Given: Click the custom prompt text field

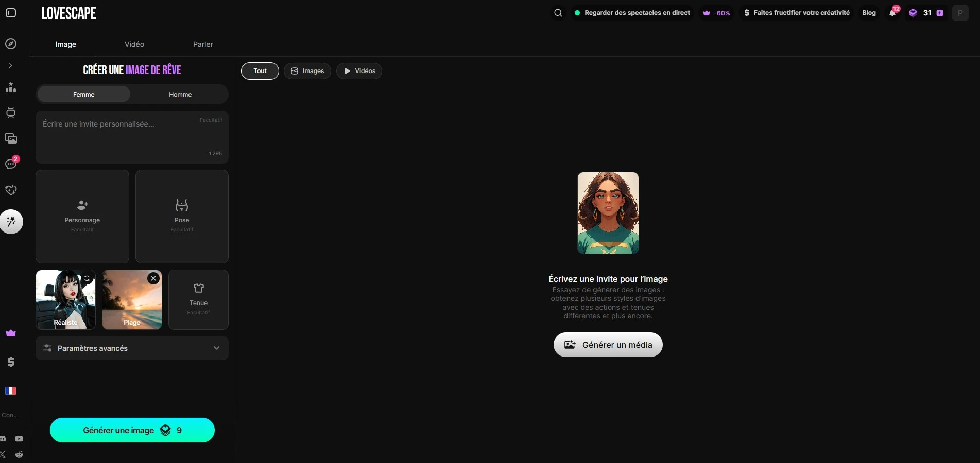Looking at the screenshot, I should coord(124,136).
